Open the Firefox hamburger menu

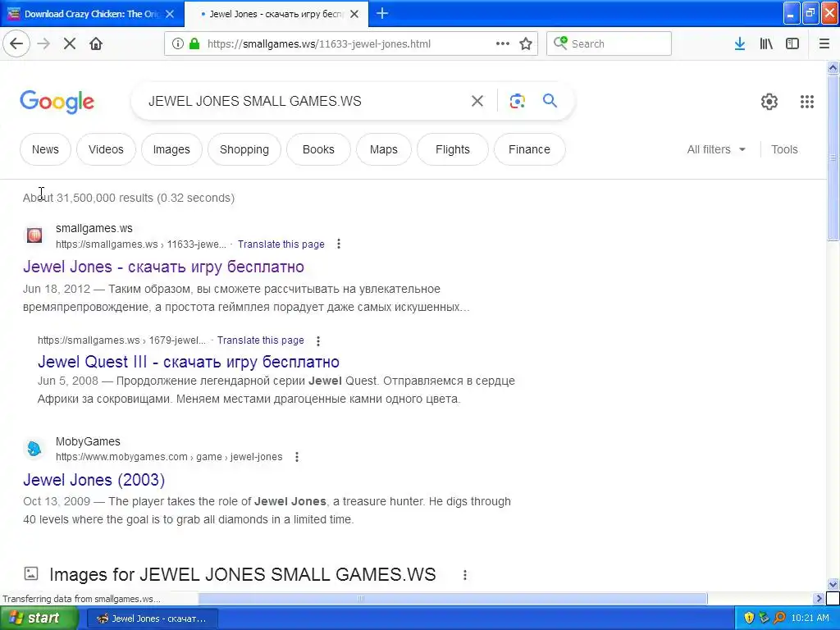824,44
